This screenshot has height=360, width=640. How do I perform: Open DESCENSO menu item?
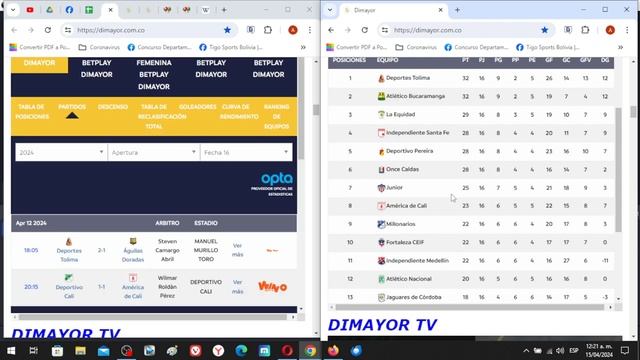tap(113, 107)
